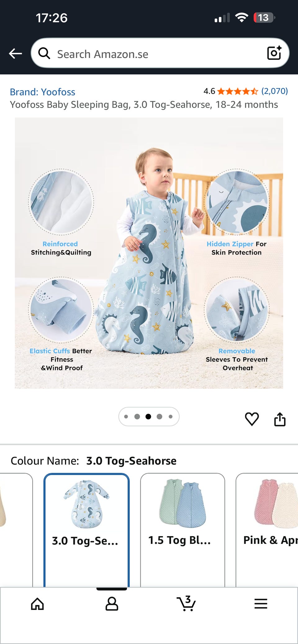The width and height of the screenshot is (298, 644).
Task: Focus the Search Amazon.se field
Action: 160,53
